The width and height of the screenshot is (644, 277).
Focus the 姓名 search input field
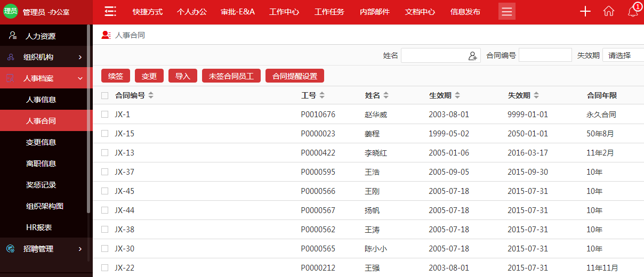(441, 55)
